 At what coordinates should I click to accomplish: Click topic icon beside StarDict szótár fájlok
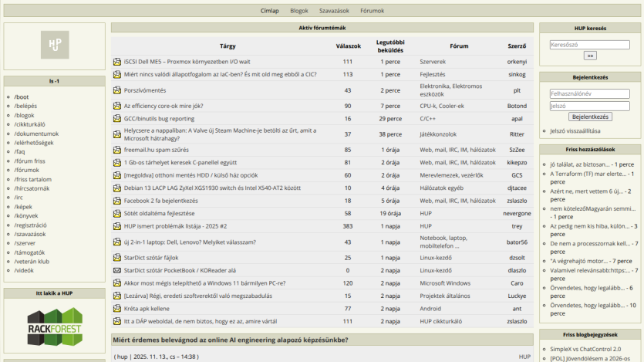coord(117,258)
